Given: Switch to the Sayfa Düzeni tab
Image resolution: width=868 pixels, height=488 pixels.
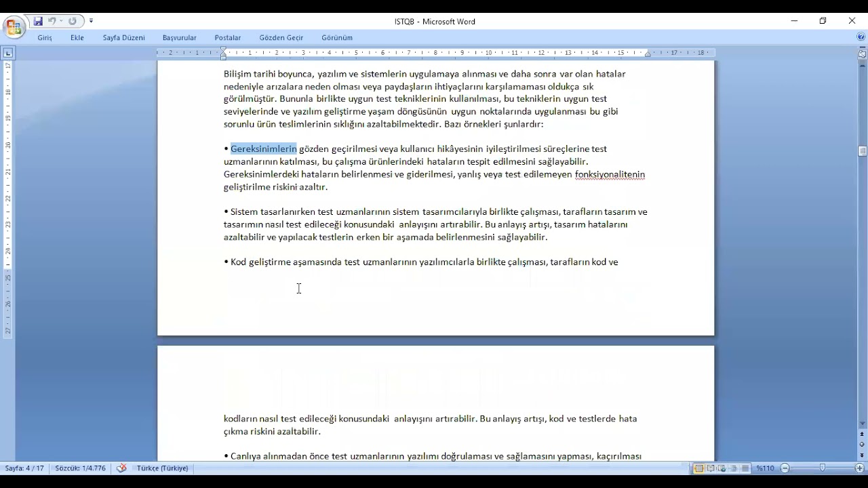Looking at the screenshot, I should coord(124,38).
